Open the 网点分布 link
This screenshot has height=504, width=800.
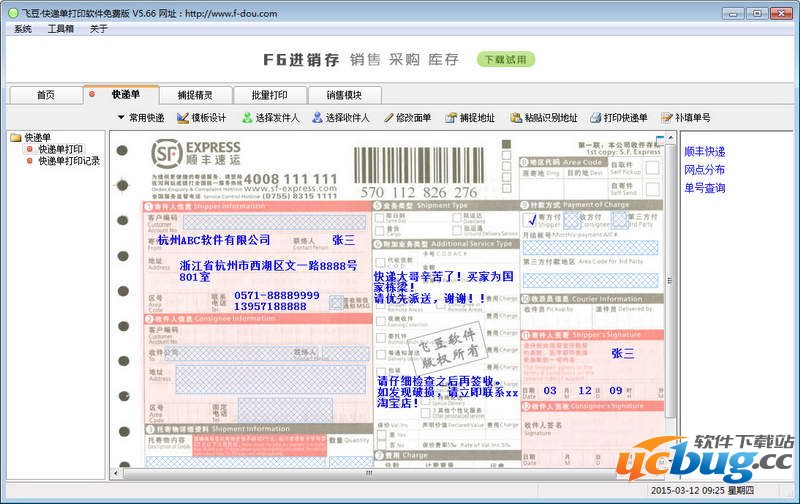point(705,170)
